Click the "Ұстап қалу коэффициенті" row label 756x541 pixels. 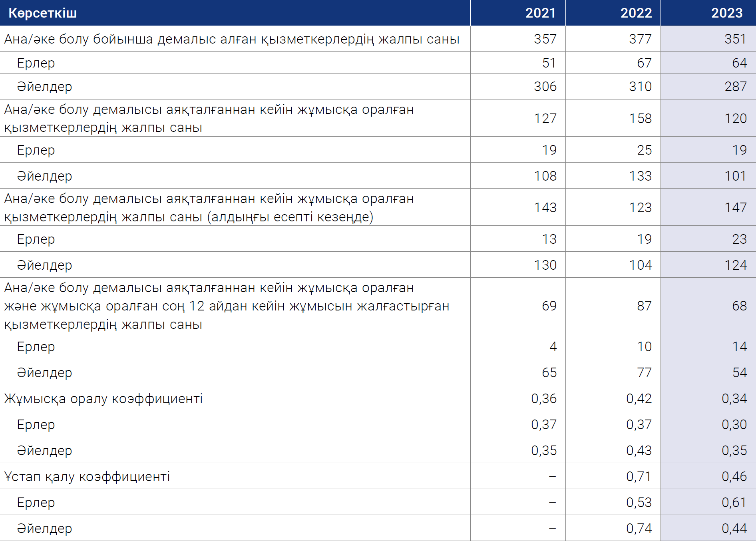pos(87,477)
